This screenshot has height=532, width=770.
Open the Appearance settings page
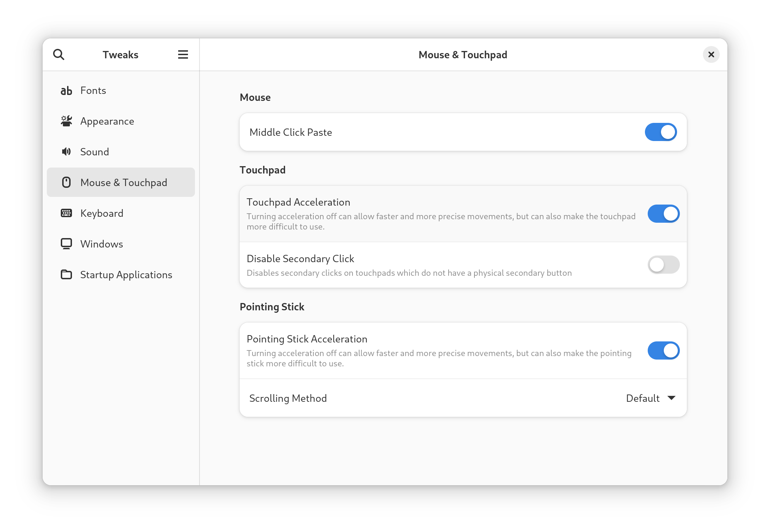click(107, 121)
